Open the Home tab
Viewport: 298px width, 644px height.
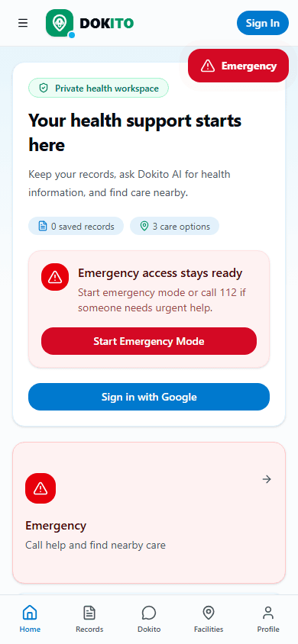(x=30, y=619)
